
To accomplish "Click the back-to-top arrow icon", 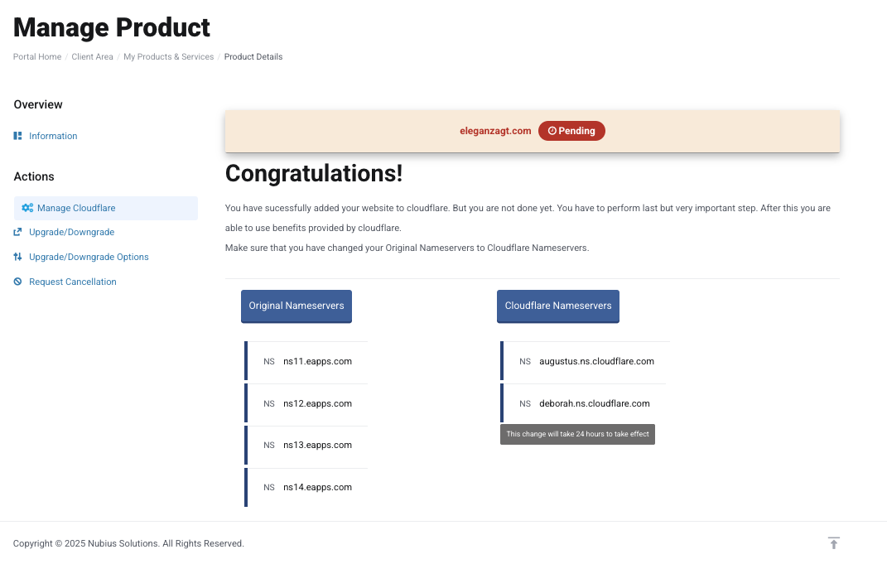I will pos(834,543).
